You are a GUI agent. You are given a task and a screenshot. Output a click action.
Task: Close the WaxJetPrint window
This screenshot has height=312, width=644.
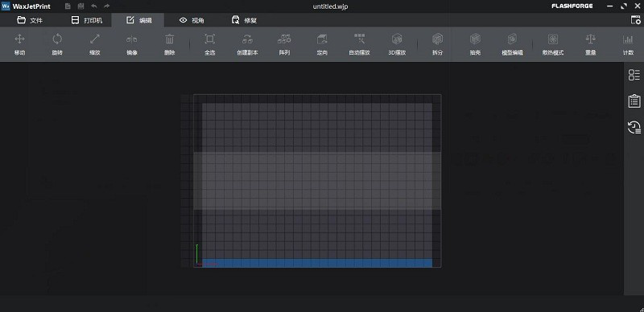tap(637, 6)
